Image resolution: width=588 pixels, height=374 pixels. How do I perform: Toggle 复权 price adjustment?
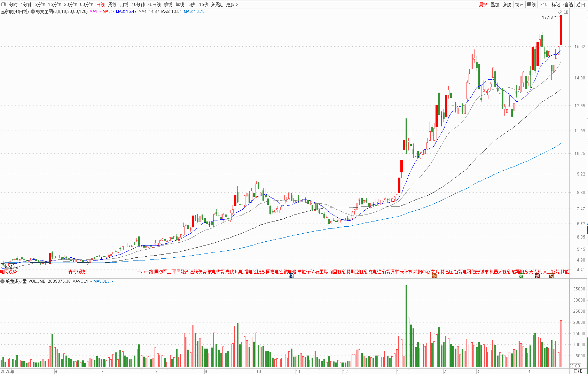coord(483,5)
